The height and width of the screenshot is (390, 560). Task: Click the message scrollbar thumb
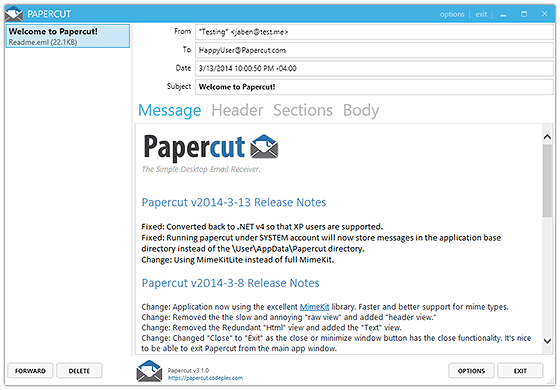click(547, 180)
